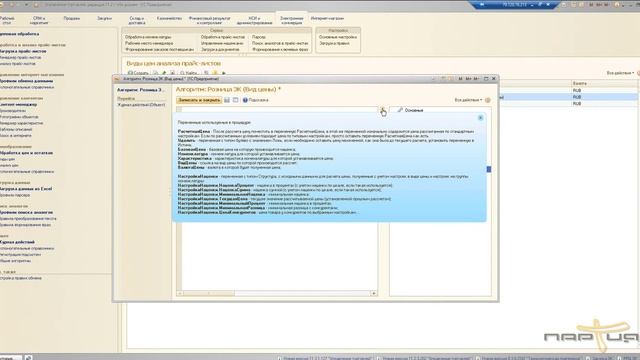Open Рабочее место менеджера link

[149, 43]
